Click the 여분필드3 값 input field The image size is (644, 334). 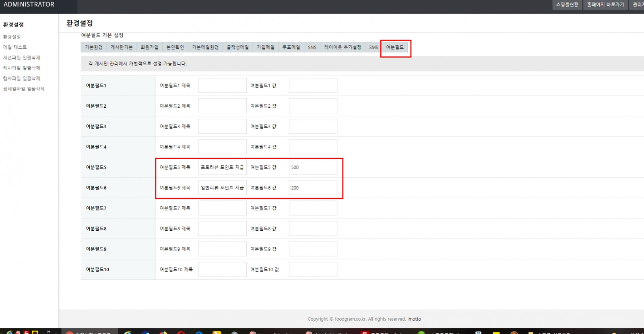[313, 126]
